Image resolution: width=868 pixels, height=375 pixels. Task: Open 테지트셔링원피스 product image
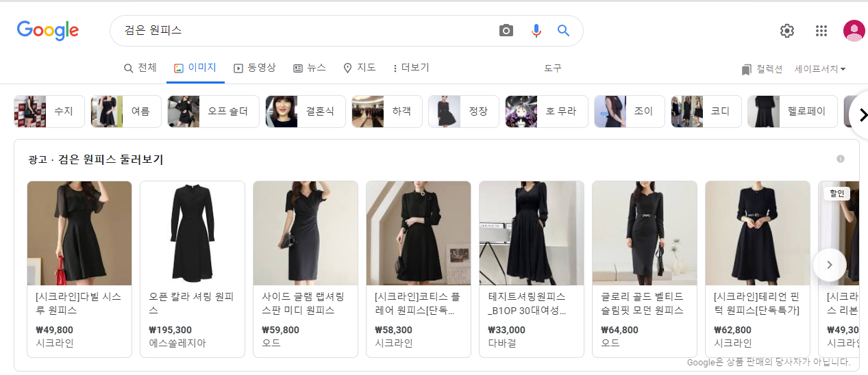point(532,233)
